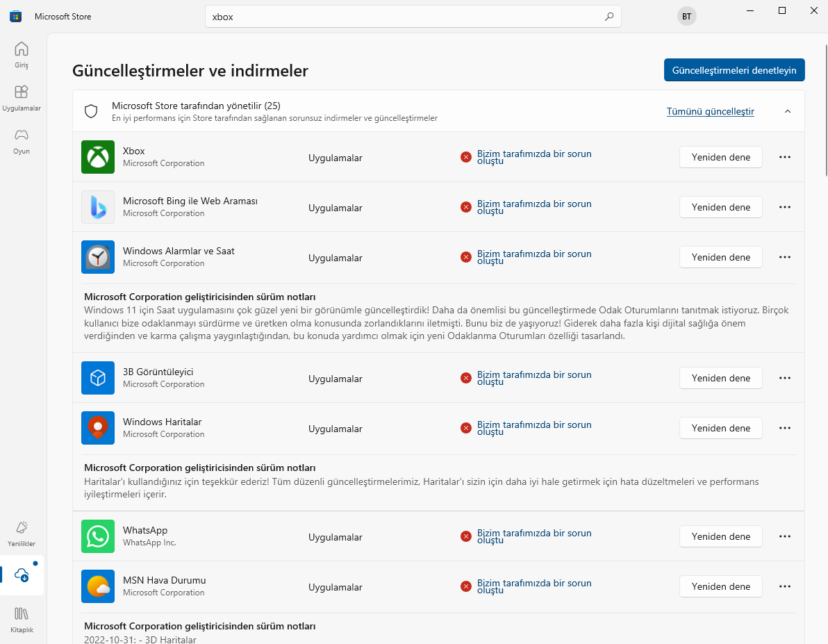The height and width of the screenshot is (644, 828).
Task: Open the BT account profile avatar
Action: point(686,17)
